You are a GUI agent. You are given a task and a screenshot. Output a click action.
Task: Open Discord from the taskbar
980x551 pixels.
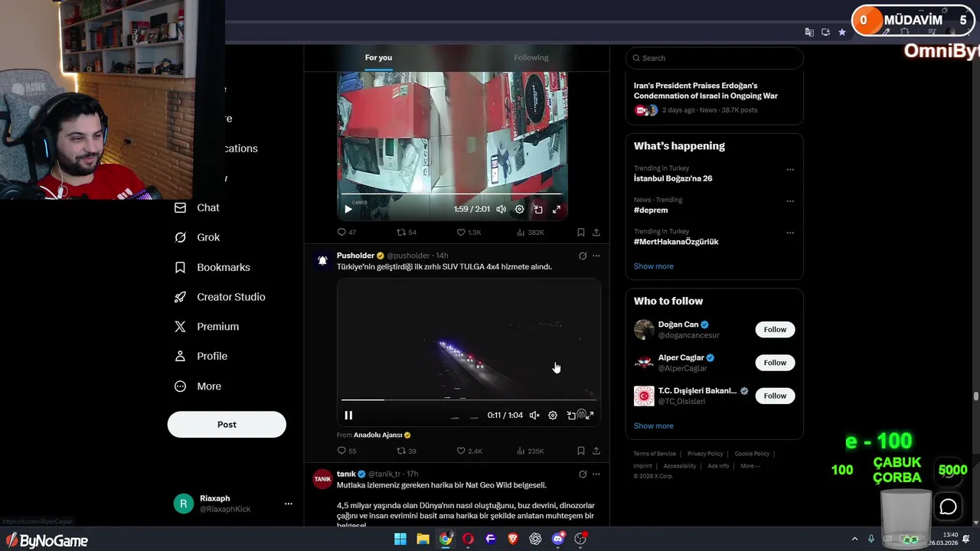point(558,539)
